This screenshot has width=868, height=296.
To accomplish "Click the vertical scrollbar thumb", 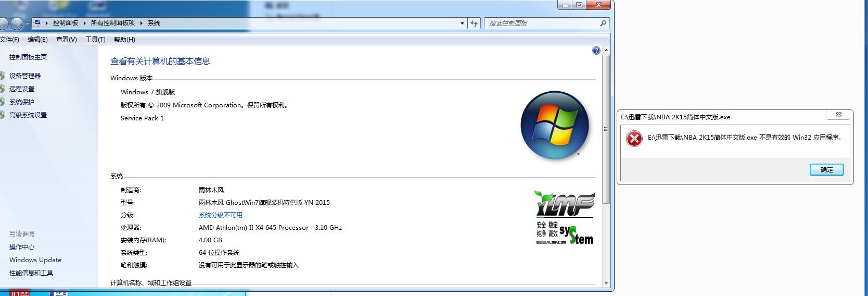I will coord(606,129).
